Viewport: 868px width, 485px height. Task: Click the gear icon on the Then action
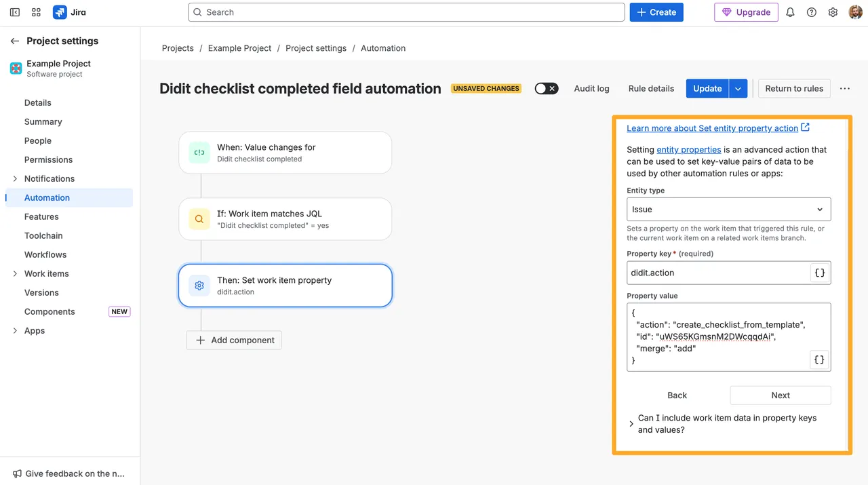(199, 286)
